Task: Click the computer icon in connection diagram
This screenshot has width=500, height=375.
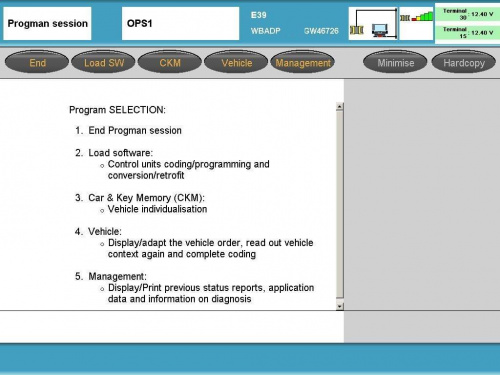Action: (x=380, y=30)
